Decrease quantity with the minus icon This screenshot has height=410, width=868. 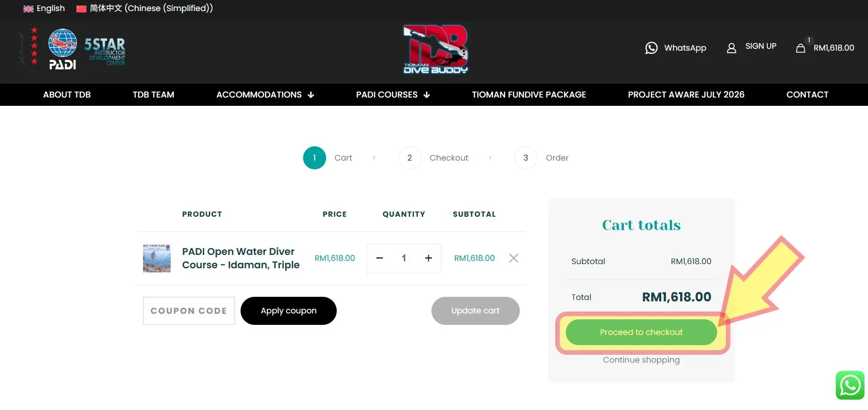coord(379,258)
